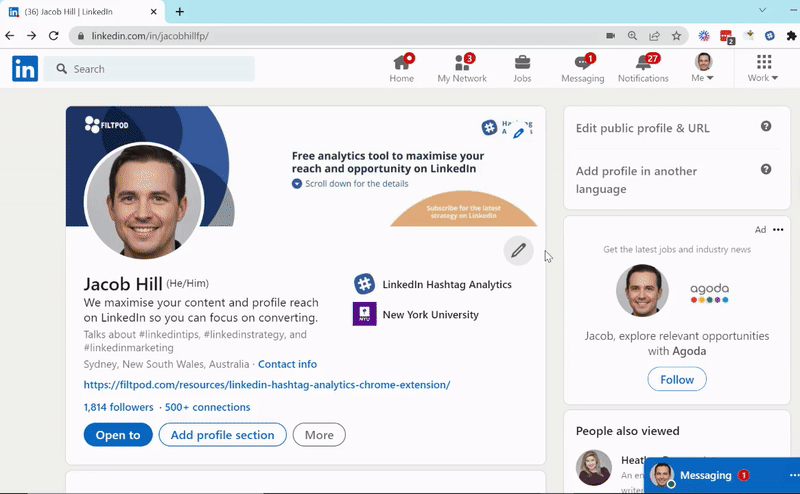Click the zoom magnifier icon in address bar
800x494 pixels.
[632, 36]
